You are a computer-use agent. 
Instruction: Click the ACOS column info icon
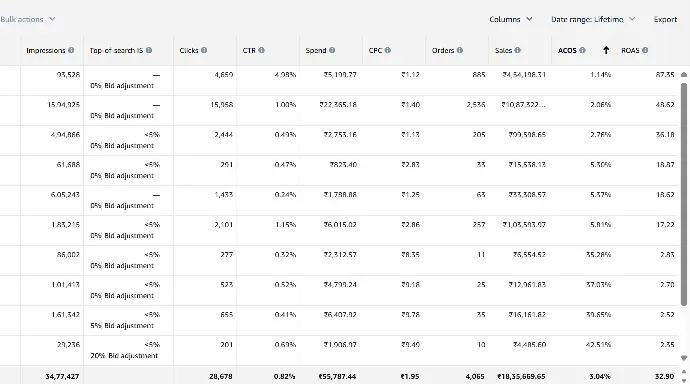[582, 50]
